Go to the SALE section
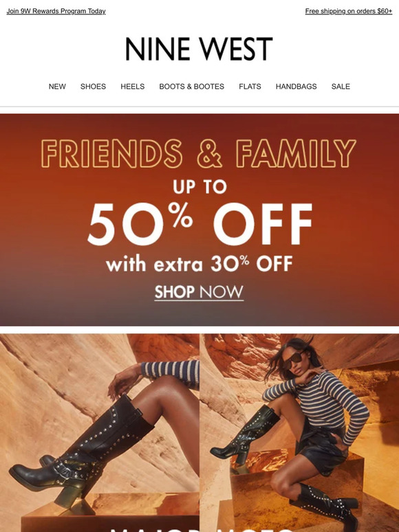 click(341, 87)
